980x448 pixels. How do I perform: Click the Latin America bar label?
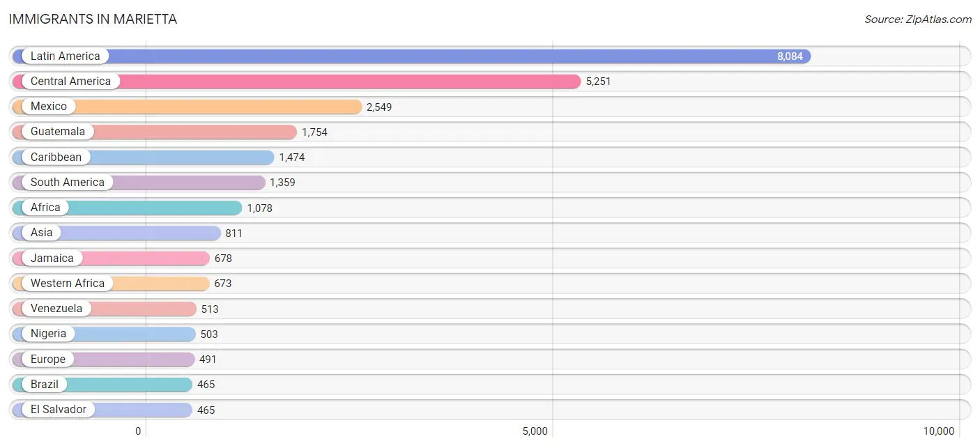click(x=65, y=56)
